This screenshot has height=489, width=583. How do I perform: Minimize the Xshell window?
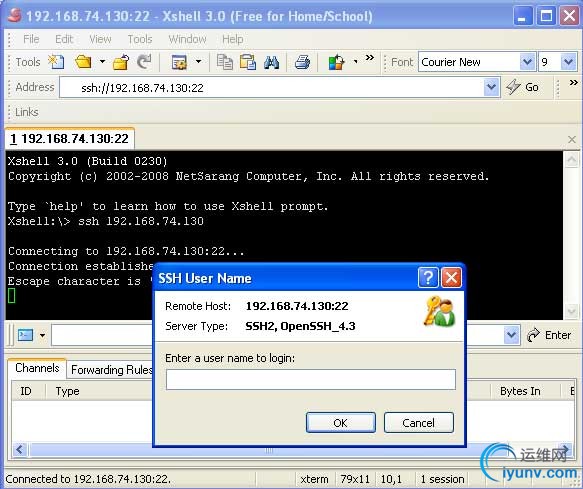[522, 16]
